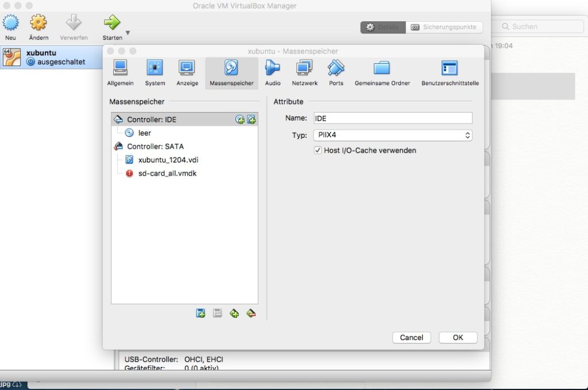Open the Audio settings tab
The image size is (588, 390).
pos(273,73)
